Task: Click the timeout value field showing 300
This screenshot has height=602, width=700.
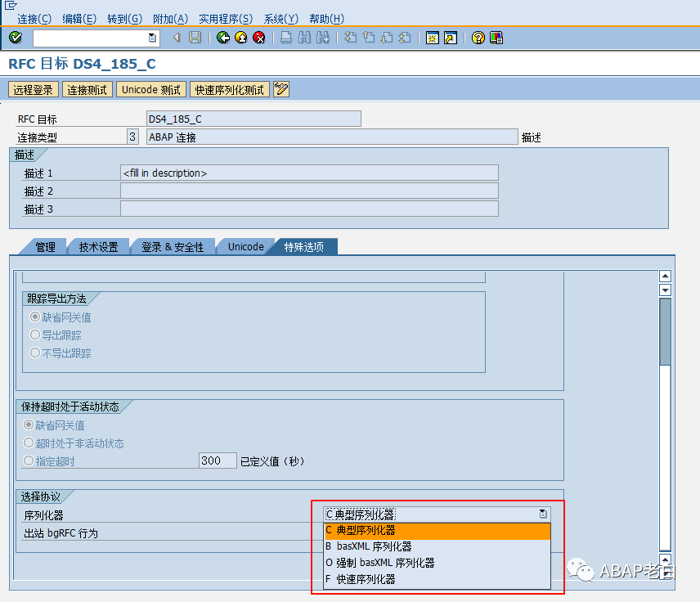Action: pos(218,460)
